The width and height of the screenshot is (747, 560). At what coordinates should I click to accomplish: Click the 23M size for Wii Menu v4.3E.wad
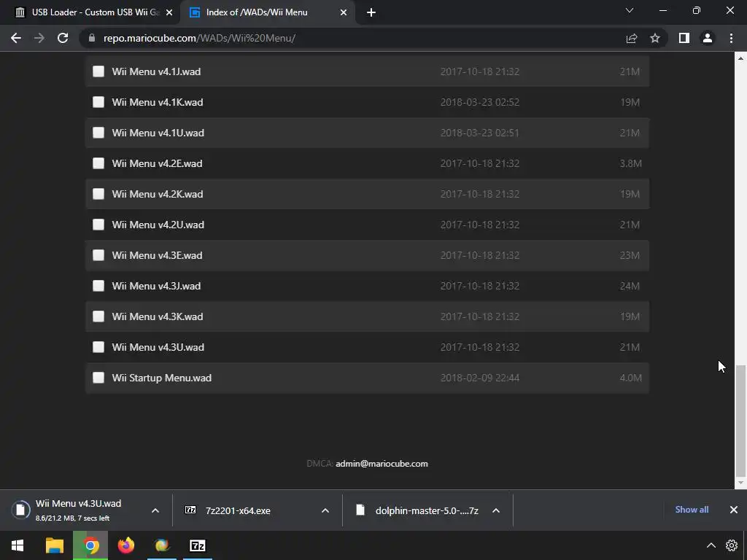(630, 255)
